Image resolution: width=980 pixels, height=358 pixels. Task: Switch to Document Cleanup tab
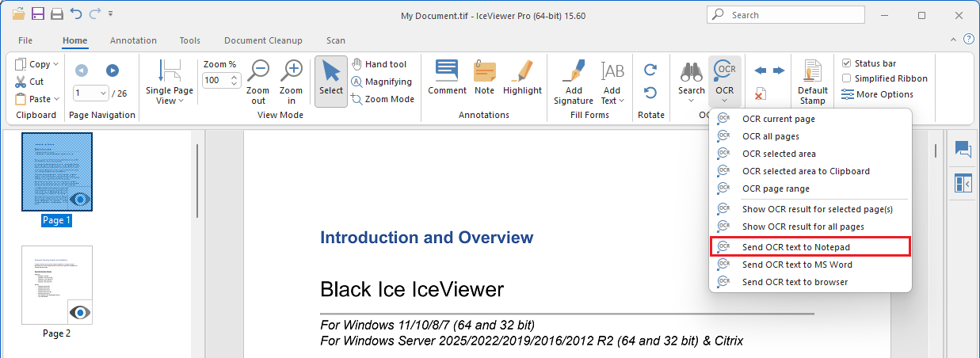263,40
